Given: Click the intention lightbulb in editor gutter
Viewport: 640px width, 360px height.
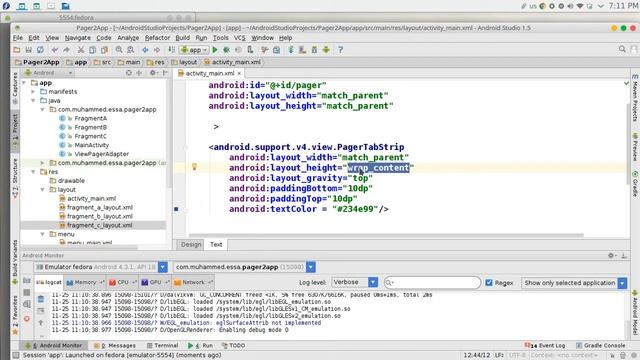Looking at the screenshot, I should [194, 167].
